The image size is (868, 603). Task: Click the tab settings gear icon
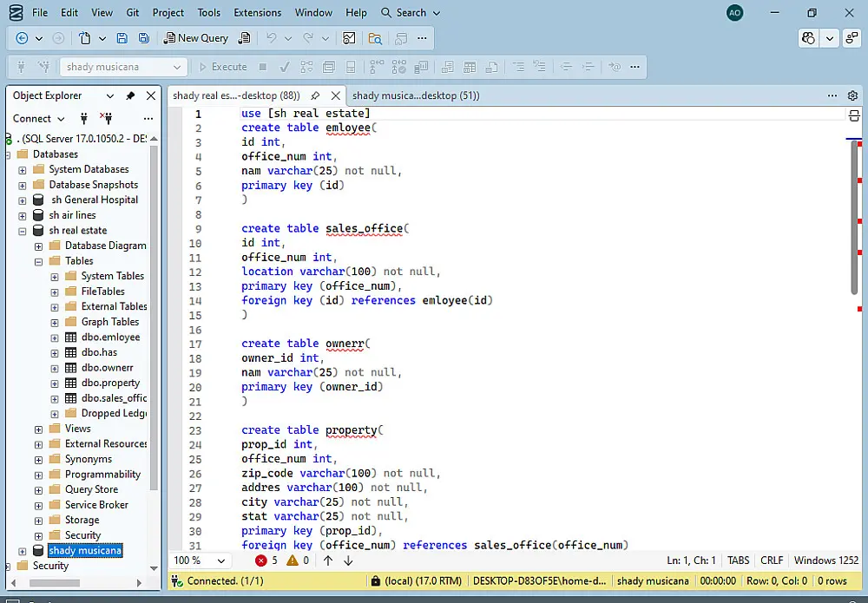852,95
